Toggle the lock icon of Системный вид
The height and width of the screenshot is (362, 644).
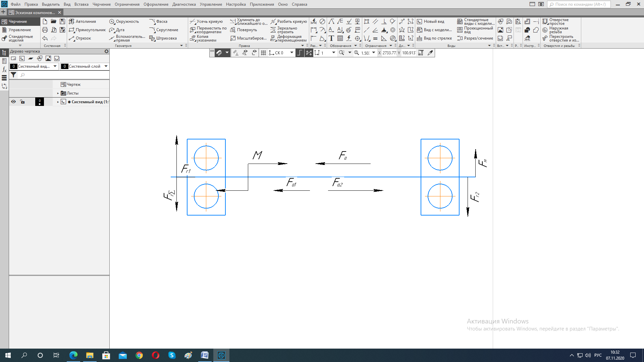(22, 102)
